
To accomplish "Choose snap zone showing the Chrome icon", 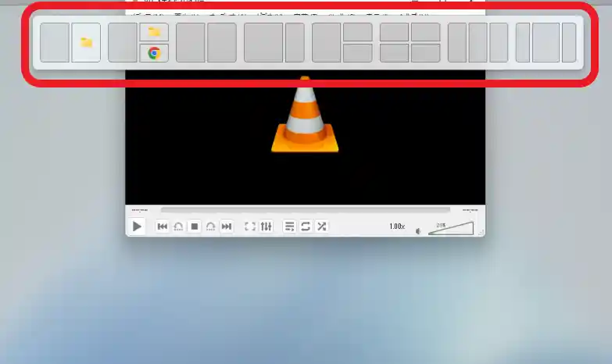I will 154,53.
